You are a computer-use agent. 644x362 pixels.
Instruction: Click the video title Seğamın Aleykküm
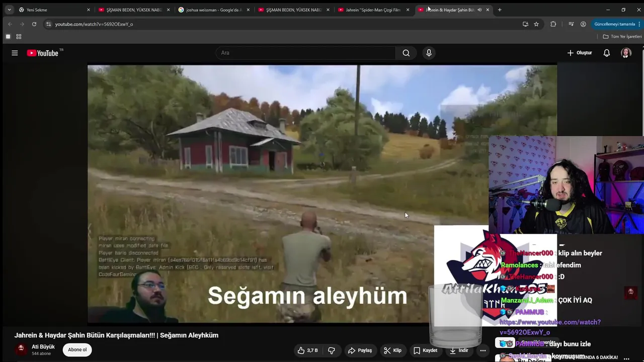coord(116,335)
